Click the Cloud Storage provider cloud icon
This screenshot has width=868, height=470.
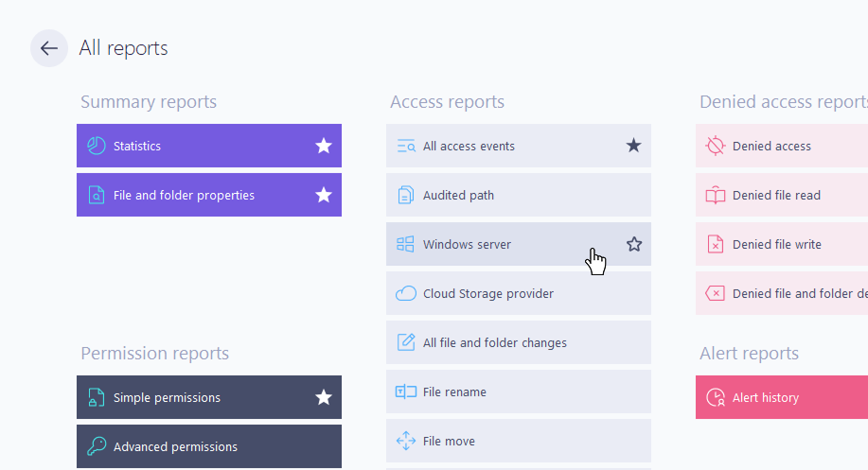(x=406, y=293)
